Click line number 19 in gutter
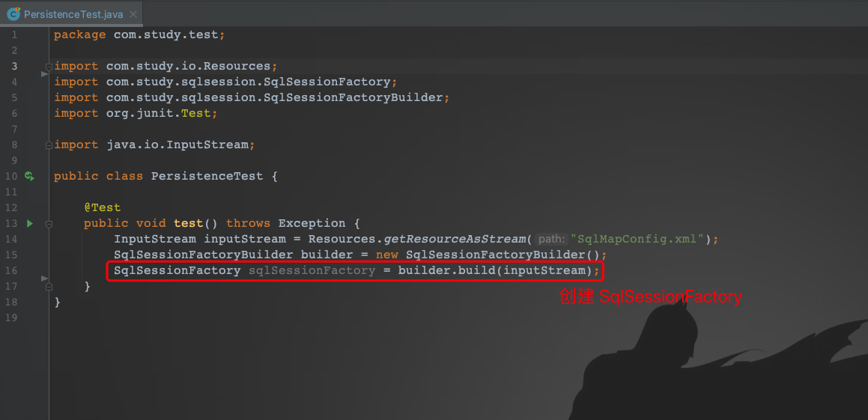This screenshot has width=868, height=420. coord(12,317)
